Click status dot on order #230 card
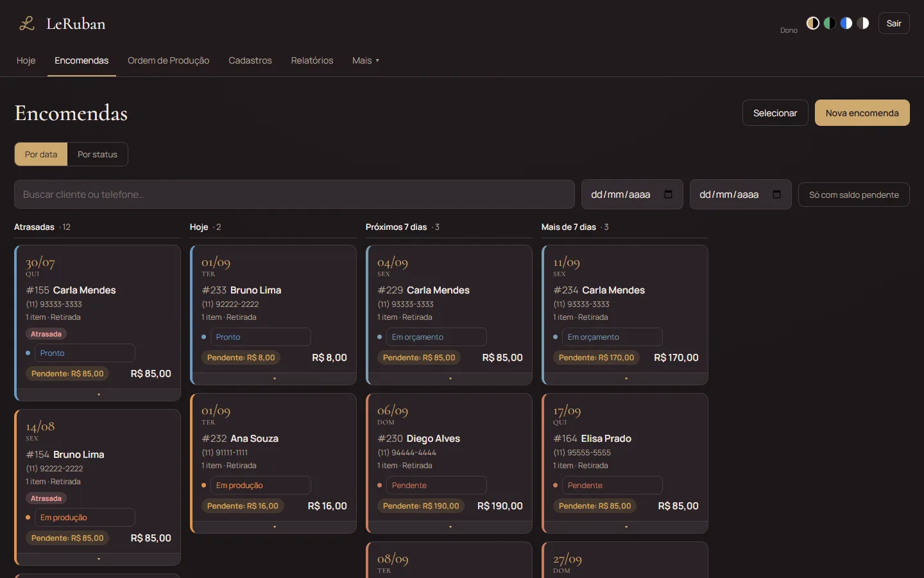 coord(380,486)
